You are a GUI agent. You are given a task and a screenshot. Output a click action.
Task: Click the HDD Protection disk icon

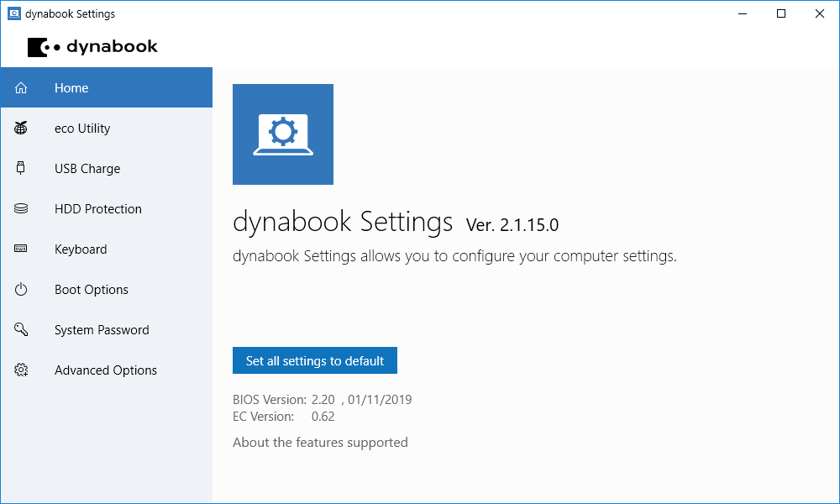21,209
